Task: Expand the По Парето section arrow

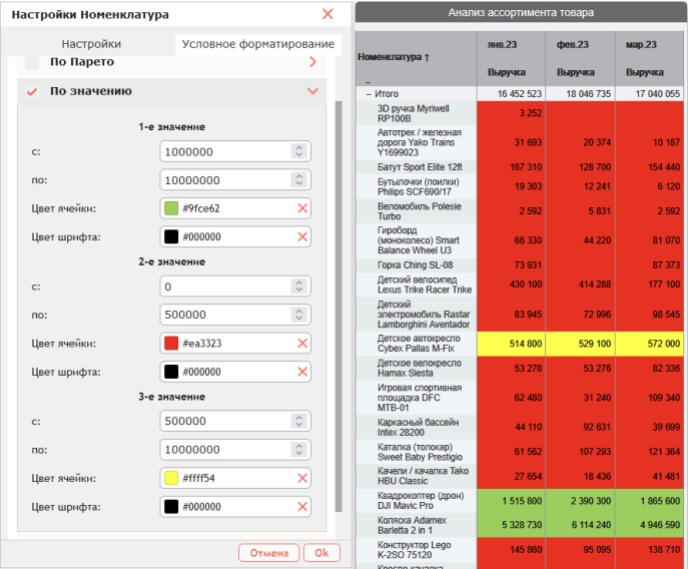Action: [313, 62]
